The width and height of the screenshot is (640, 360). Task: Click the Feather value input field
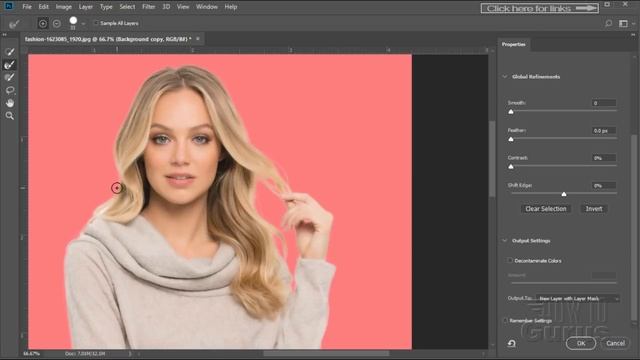604,131
